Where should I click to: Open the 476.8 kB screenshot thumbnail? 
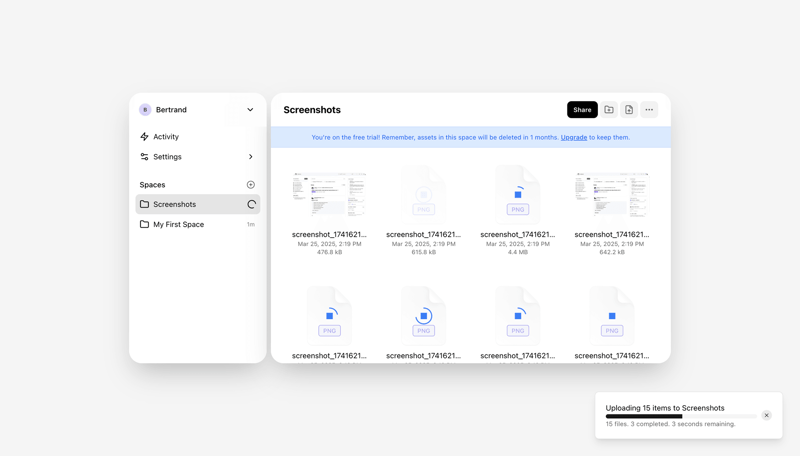coord(329,195)
